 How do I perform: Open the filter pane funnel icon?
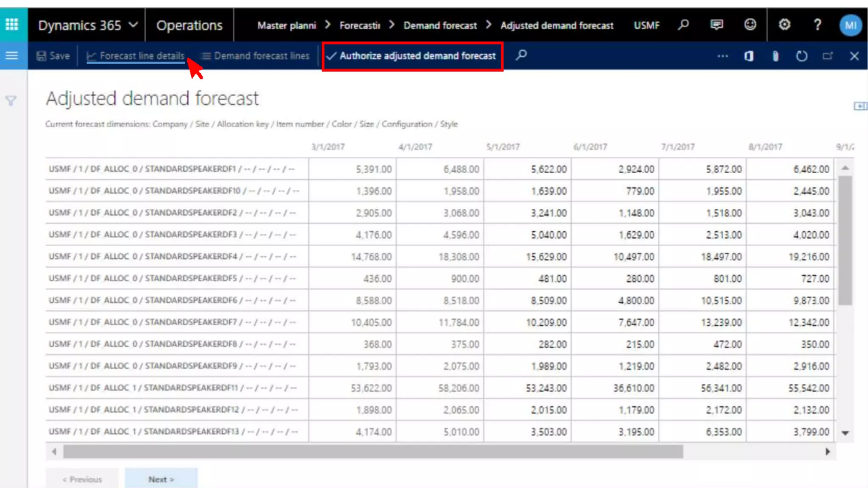tap(11, 101)
